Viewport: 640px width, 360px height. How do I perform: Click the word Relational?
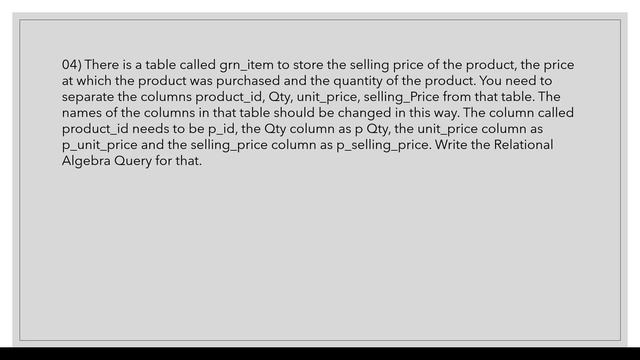524,144
